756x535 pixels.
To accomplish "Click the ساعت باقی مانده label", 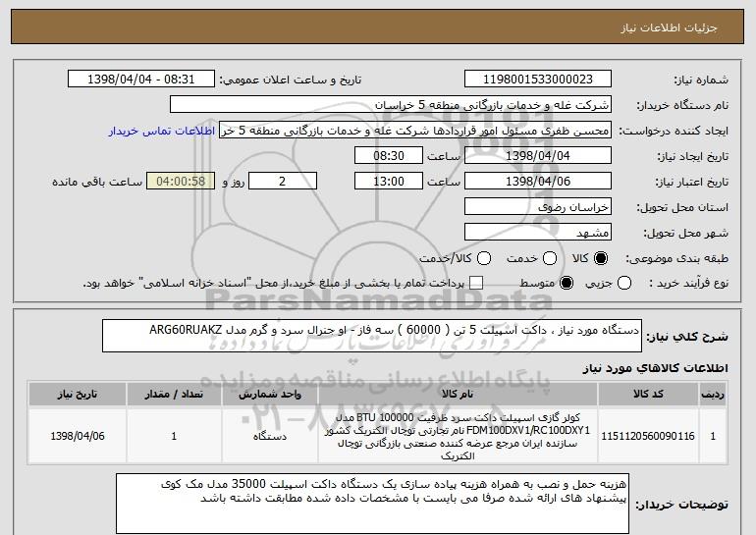I will pyautogui.click(x=97, y=183).
